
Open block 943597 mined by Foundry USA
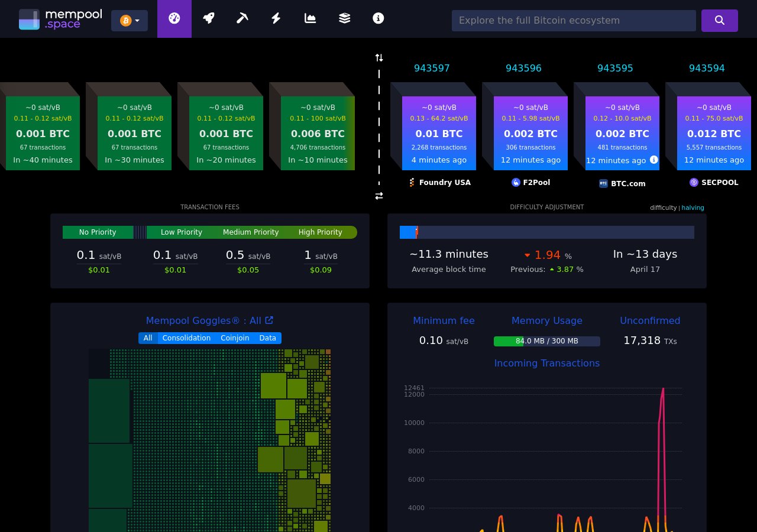point(439,133)
